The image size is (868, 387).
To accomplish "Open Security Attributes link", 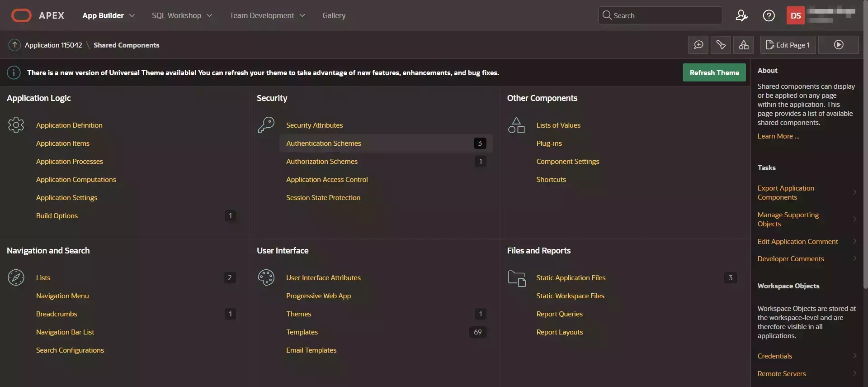I will [x=314, y=125].
